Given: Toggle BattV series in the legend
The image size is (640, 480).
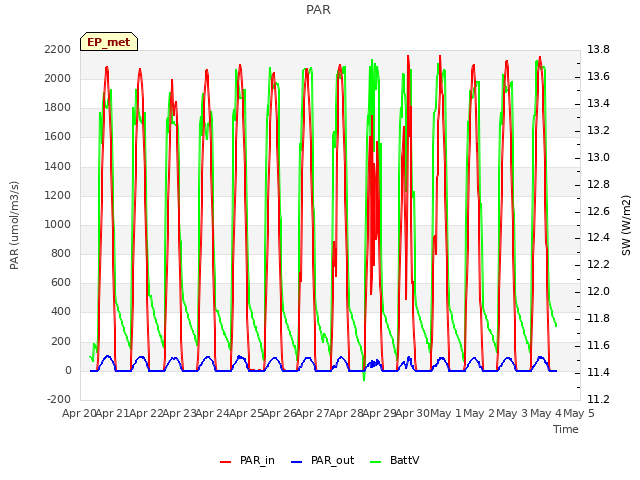Looking at the screenshot, I should (394, 460).
